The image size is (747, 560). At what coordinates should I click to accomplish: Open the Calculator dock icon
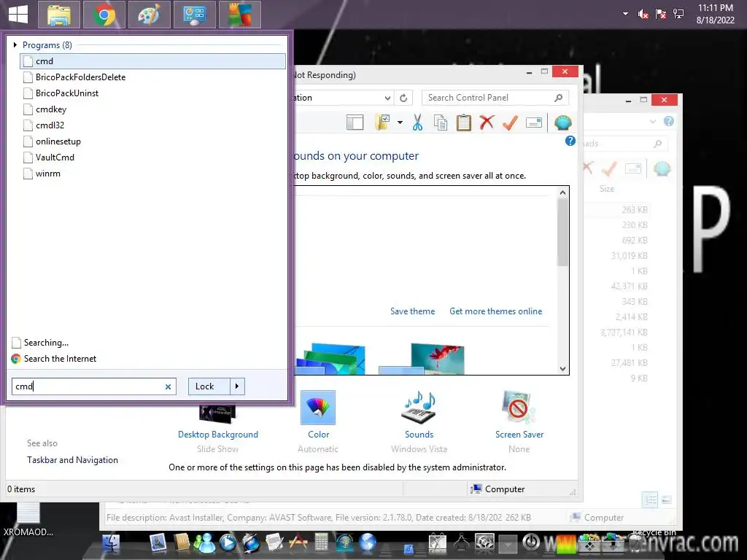click(x=322, y=542)
